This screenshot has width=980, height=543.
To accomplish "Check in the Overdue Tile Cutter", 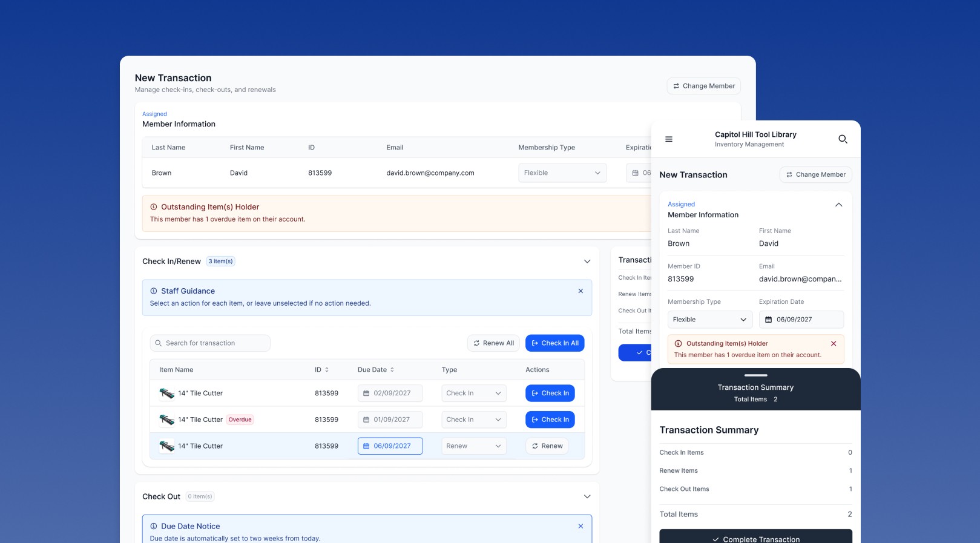I will pyautogui.click(x=550, y=420).
